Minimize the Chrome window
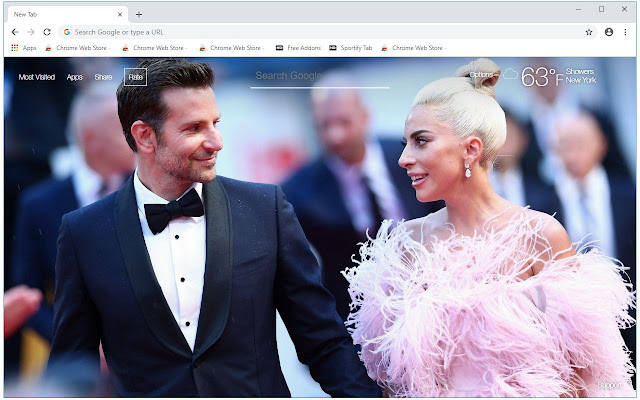This screenshot has height=400, width=640. pos(578,9)
